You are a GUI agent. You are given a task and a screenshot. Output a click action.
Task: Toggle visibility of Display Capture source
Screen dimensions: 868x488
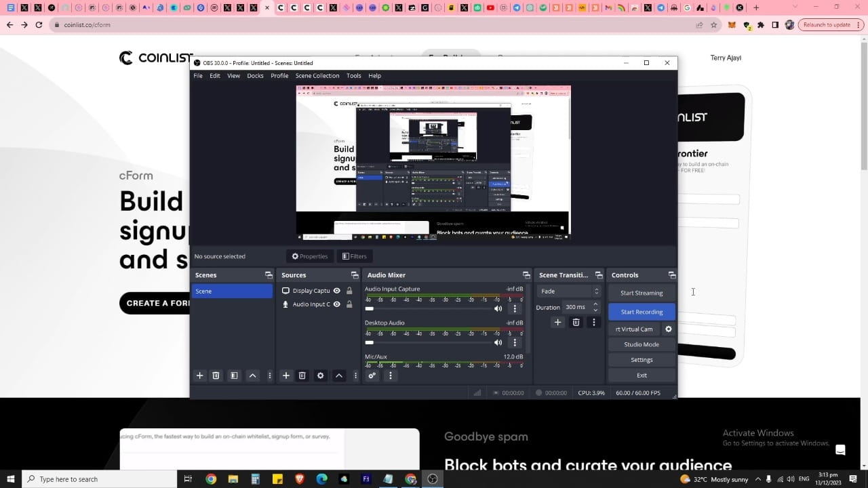point(336,291)
